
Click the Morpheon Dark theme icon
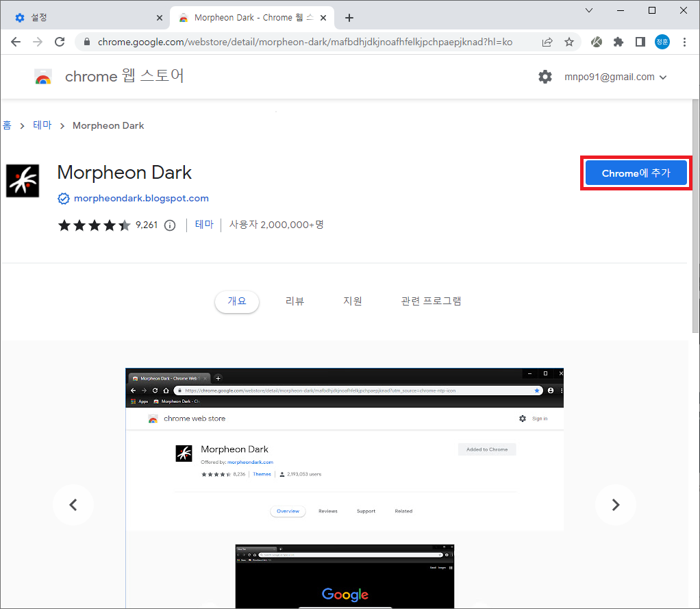click(x=23, y=181)
